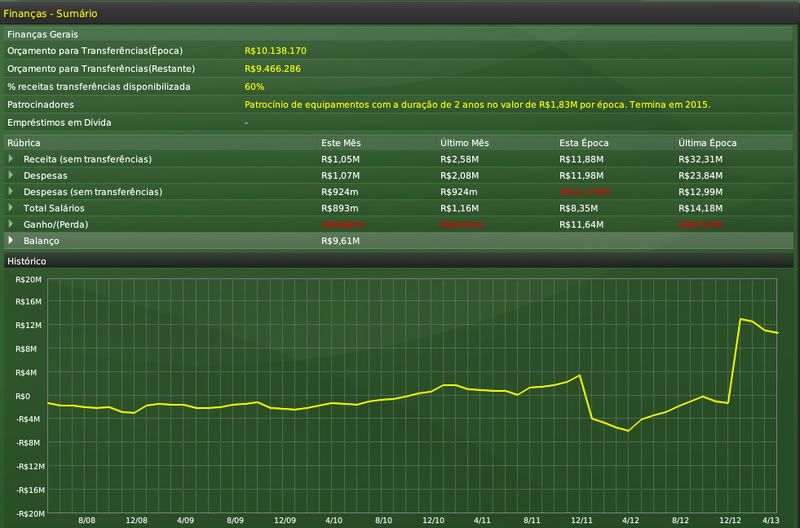Click the 60% transfer revenue percentage
The image size is (800, 528).
point(254,86)
